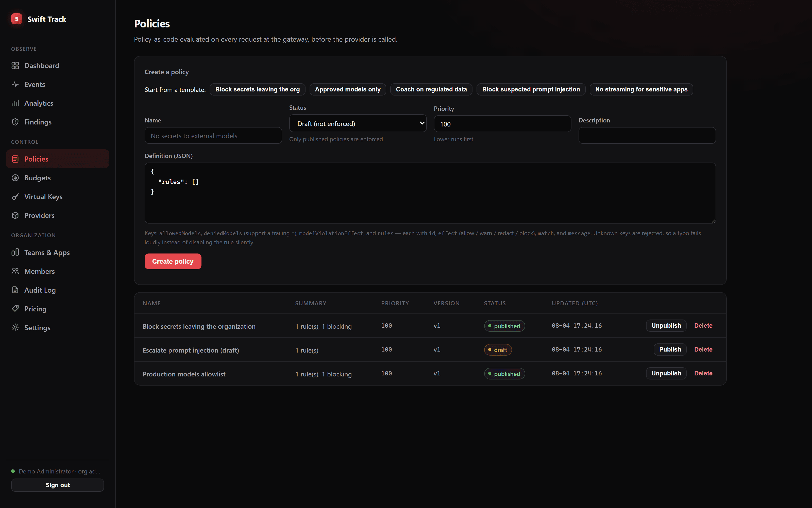This screenshot has width=812, height=508.
Task: Delete Block secrets leaving the organization policy
Action: click(703, 326)
